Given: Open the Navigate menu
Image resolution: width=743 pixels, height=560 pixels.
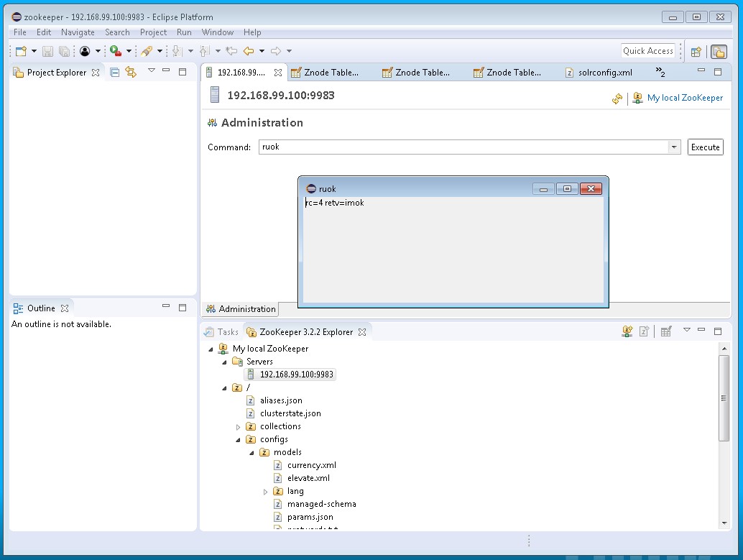Looking at the screenshot, I should click(78, 32).
